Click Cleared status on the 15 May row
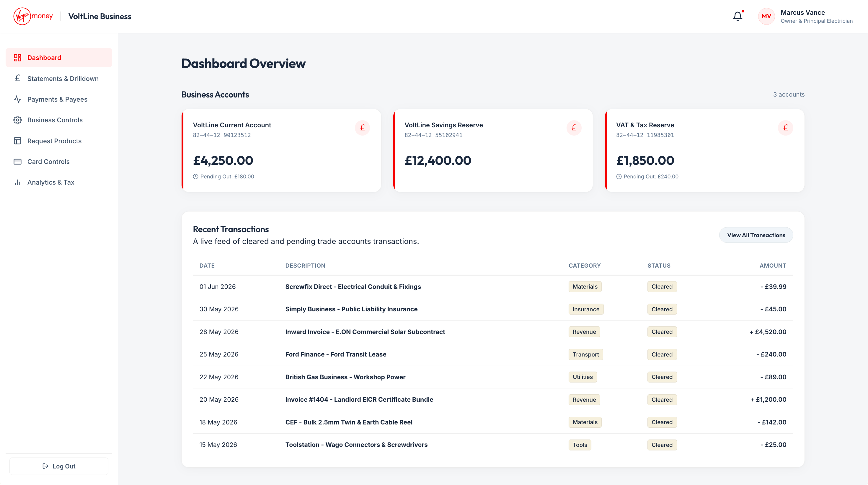This screenshot has width=868, height=485. pos(662,445)
